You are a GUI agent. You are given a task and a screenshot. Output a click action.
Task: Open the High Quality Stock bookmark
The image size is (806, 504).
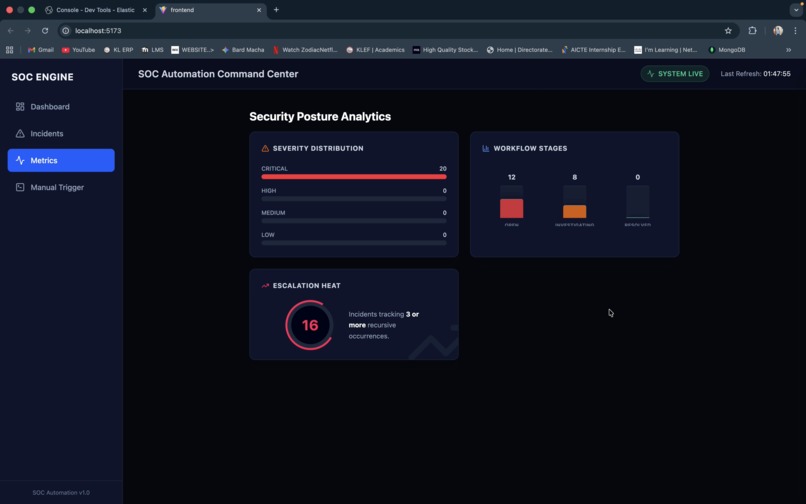[445, 50]
